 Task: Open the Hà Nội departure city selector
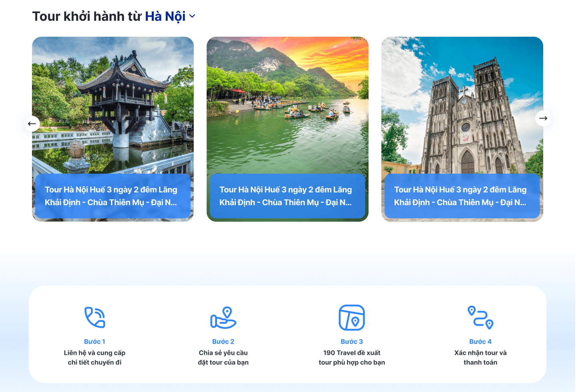point(165,16)
